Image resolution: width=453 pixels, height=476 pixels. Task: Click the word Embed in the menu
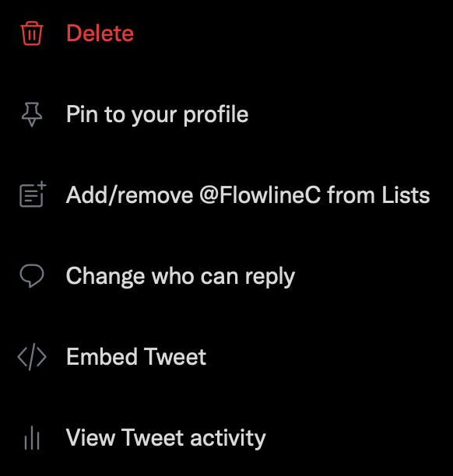click(102, 357)
